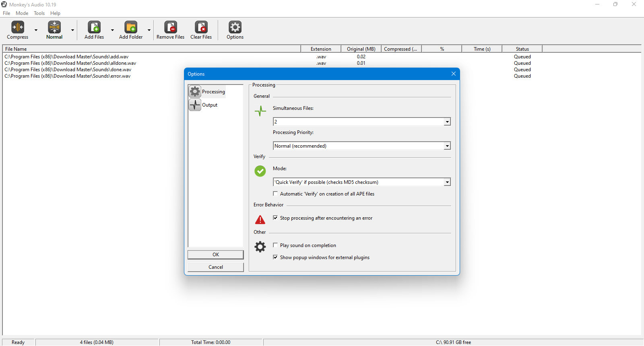Open Options from the toolbar gear icon
644x346 pixels.
[x=235, y=27]
